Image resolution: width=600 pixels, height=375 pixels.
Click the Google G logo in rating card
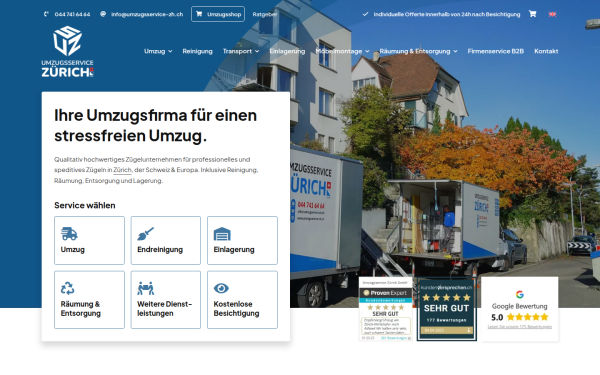[x=520, y=294]
